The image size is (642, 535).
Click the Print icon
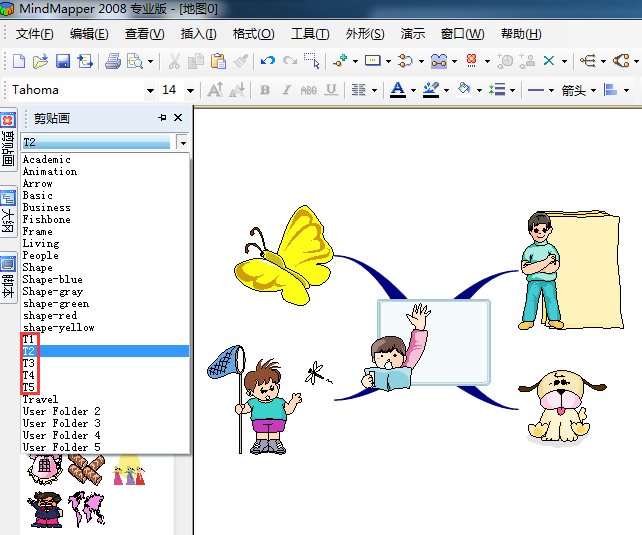coord(113,61)
